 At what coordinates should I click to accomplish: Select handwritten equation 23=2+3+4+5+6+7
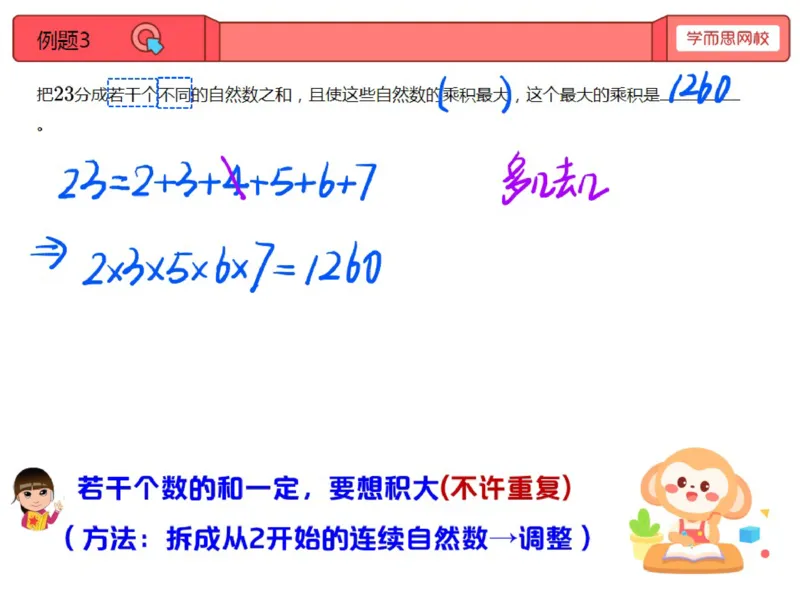click(217, 179)
